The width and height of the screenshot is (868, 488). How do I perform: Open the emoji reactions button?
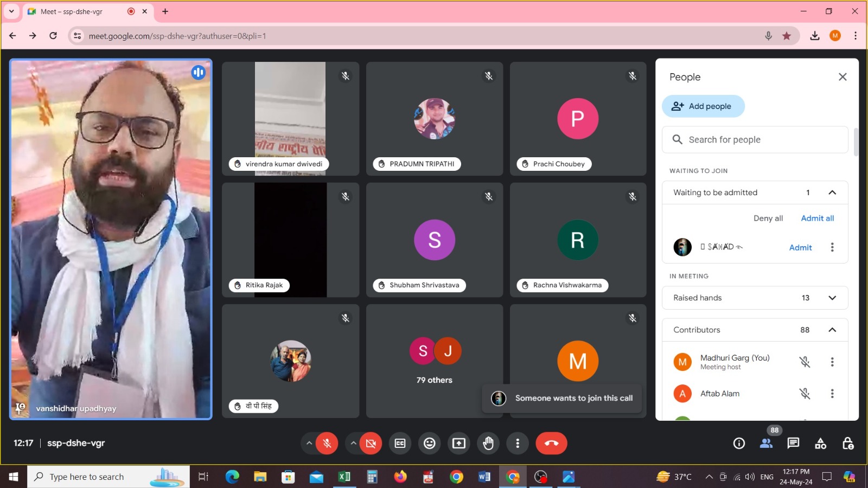pos(430,444)
